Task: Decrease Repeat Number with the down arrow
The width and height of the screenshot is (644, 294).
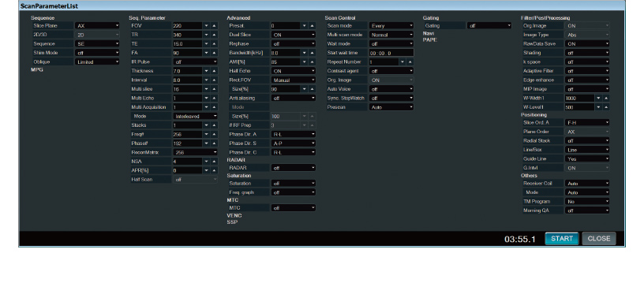Action: 402,62
